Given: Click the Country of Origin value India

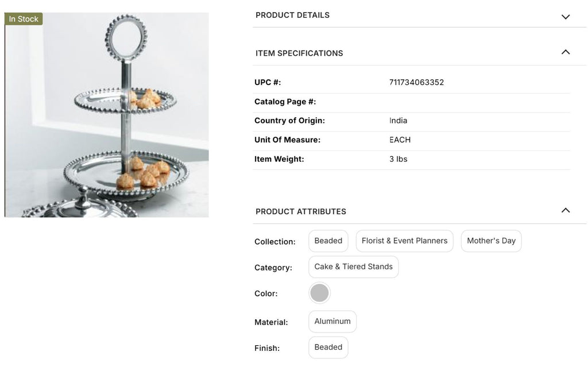Looking at the screenshot, I should coord(398,121).
